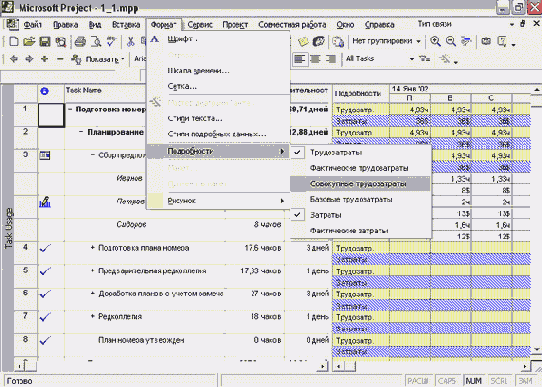Choose Шрифт in the Format menu
The height and width of the screenshot is (387, 542).
coord(218,39)
